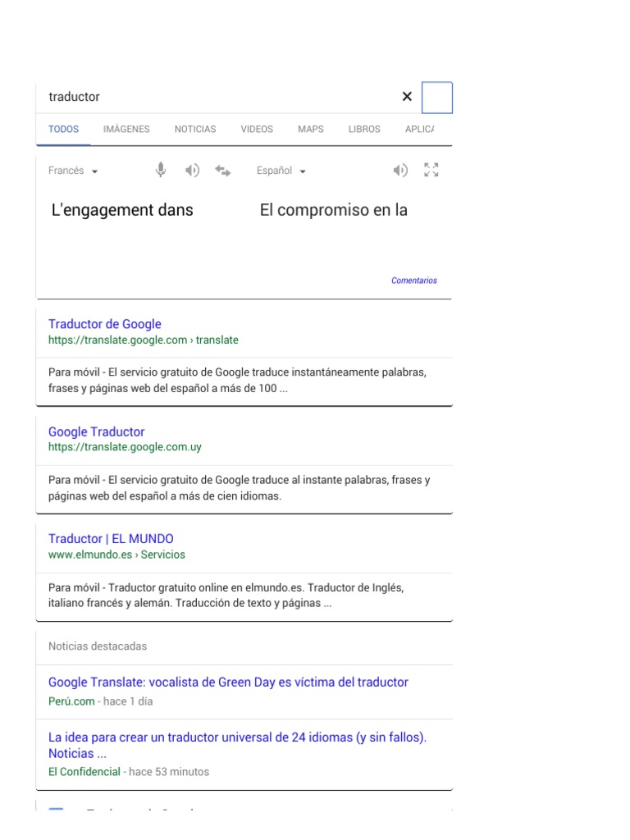Screen dimensions: 630x840
Task: Switch to the IMÁGENES tab
Action: 126,129
